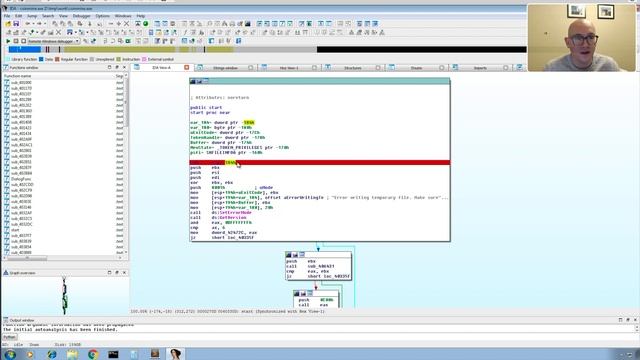Close the Graph overview panel

(x=124, y=273)
